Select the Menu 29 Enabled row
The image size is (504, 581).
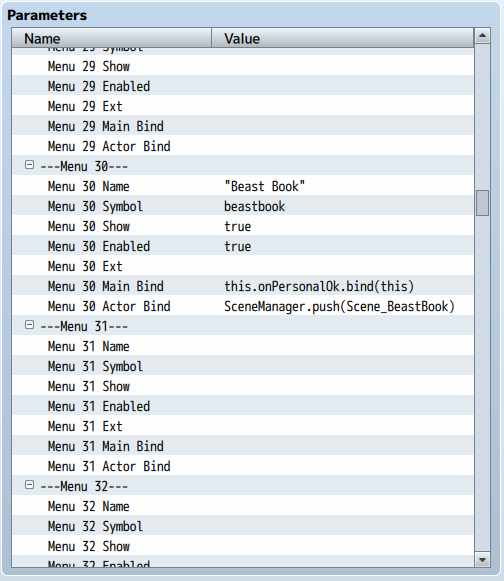coord(243,86)
